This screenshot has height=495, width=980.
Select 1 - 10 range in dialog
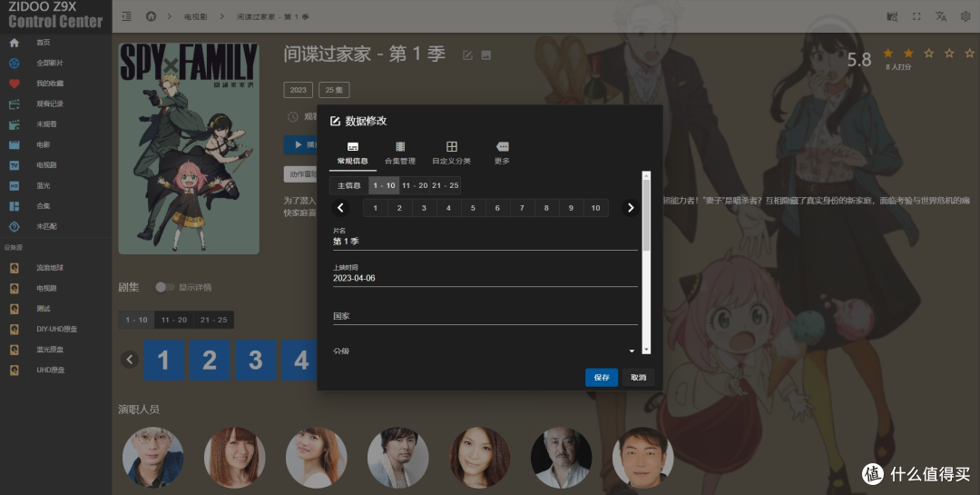click(384, 185)
